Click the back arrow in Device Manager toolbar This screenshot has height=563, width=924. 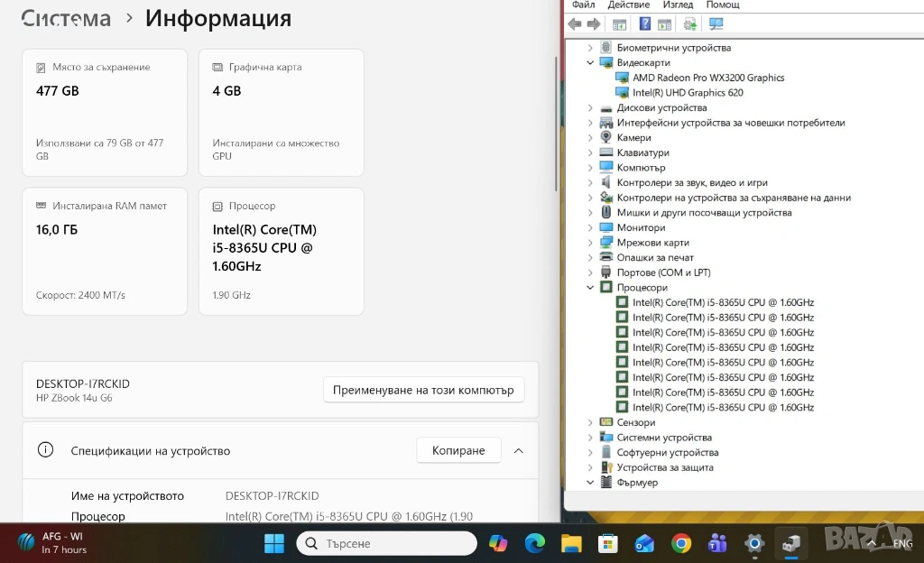(574, 24)
